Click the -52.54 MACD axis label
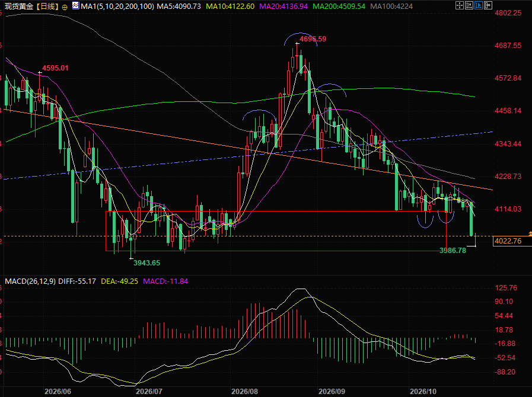Viewport: 532px width, 397px height. tap(505, 358)
